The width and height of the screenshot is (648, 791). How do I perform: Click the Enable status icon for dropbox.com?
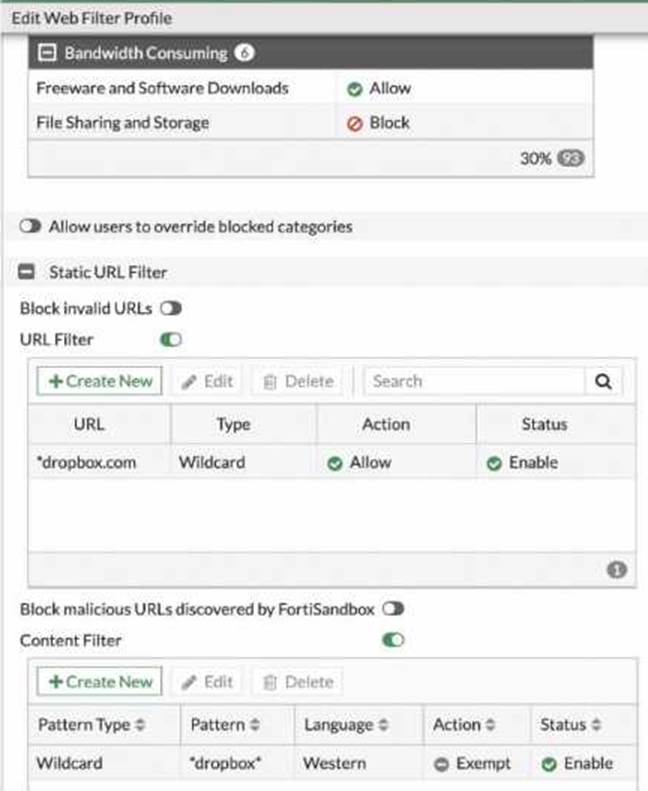[x=494, y=464]
